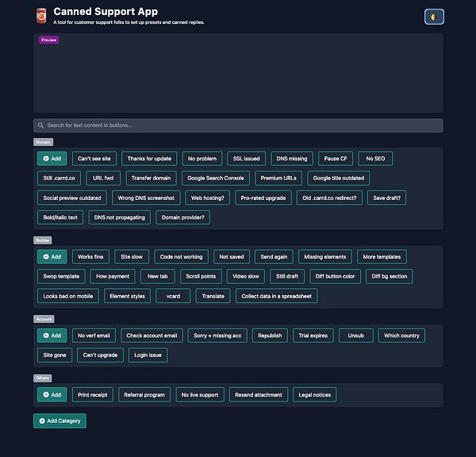Click the search magnifier icon

click(x=40, y=125)
